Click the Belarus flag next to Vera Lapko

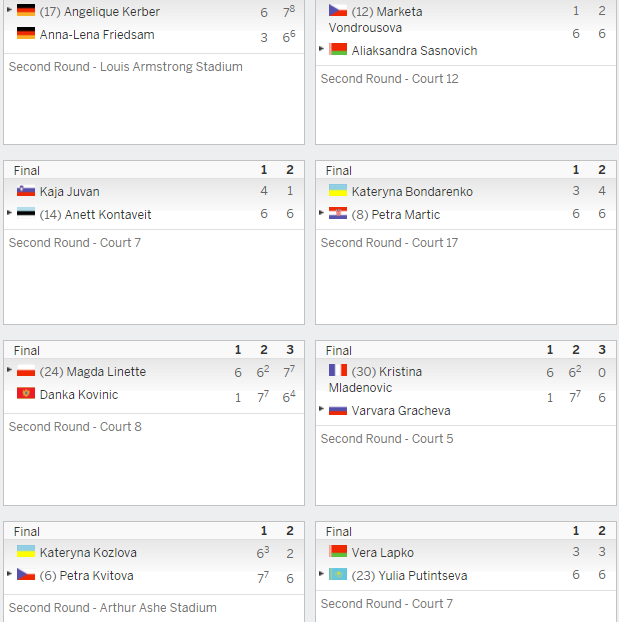click(x=338, y=551)
